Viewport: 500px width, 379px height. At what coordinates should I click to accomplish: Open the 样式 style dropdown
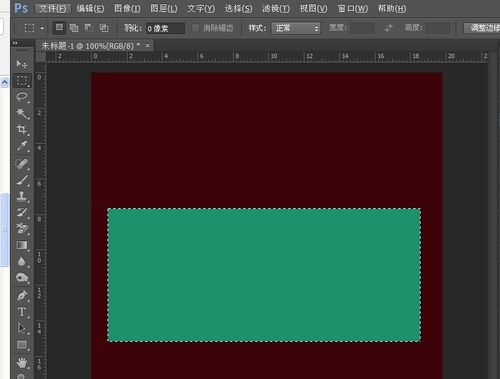[x=296, y=28]
